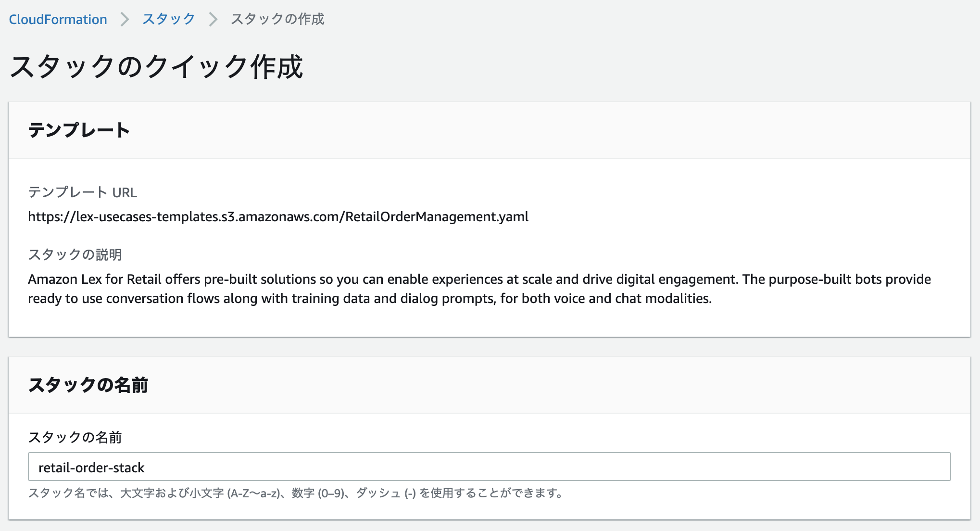Click the スタックの名前 label above the input
The image size is (980, 531).
75,437
